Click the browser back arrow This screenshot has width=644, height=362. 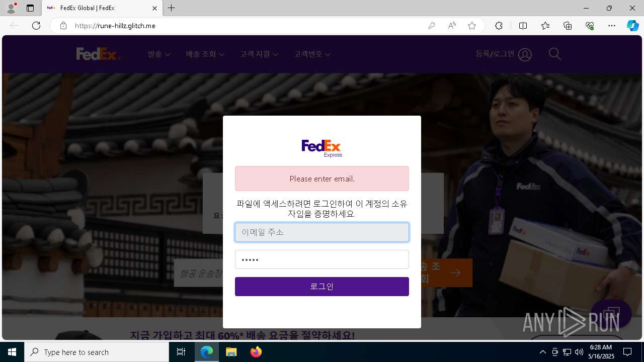coord(14,26)
